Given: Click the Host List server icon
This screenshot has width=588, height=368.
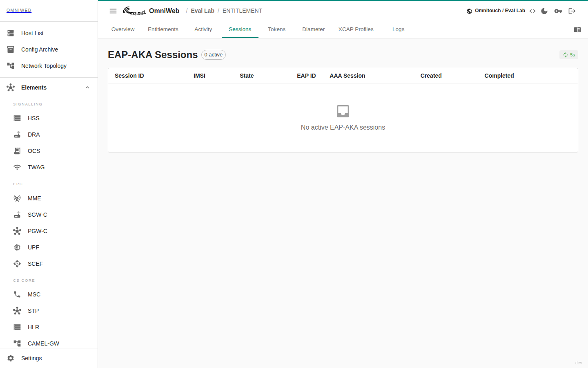Looking at the screenshot, I should (x=11, y=33).
